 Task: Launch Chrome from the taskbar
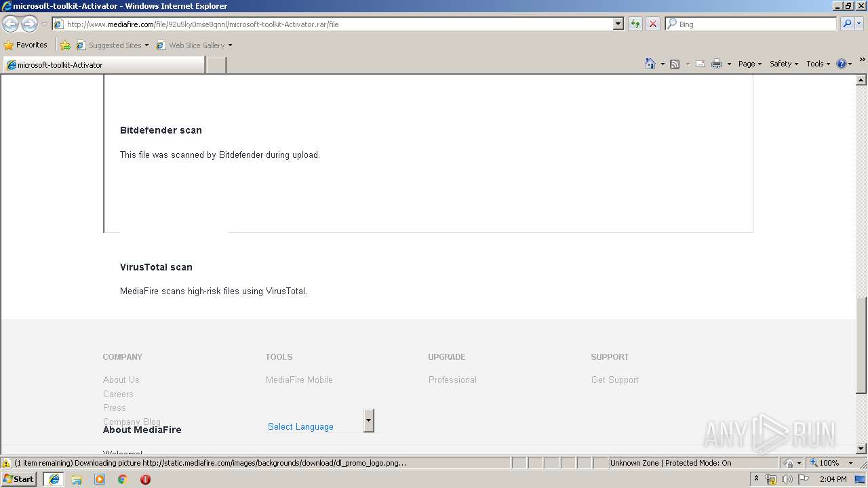click(x=123, y=479)
